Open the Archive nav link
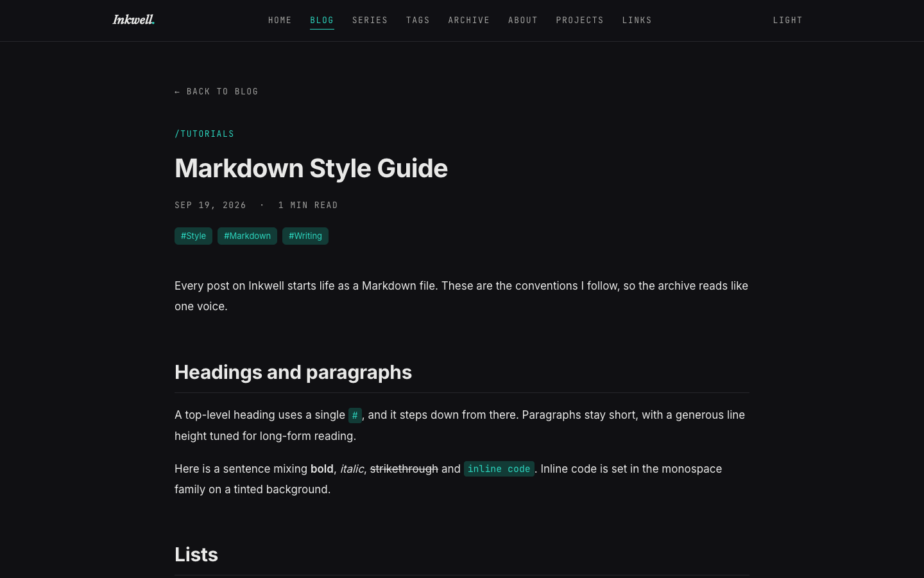Viewport: 924px width, 578px height. [x=469, y=21]
